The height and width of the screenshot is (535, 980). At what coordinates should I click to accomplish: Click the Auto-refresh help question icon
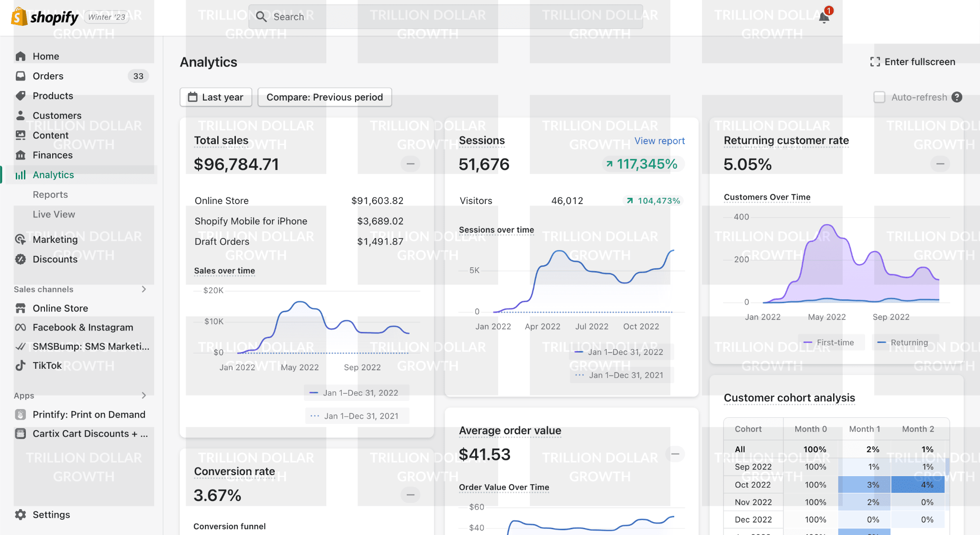(957, 97)
